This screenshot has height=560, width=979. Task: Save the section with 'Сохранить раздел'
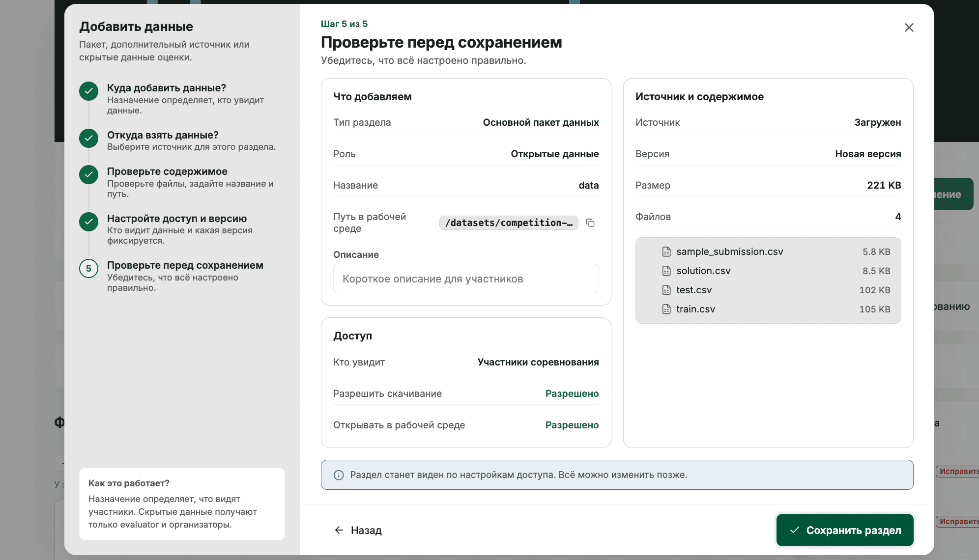(x=845, y=530)
